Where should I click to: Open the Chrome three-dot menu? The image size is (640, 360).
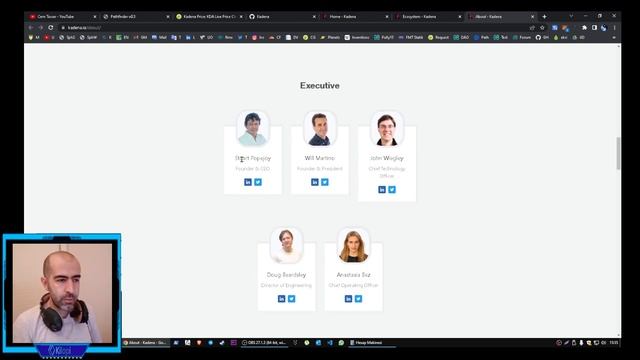[614, 27]
